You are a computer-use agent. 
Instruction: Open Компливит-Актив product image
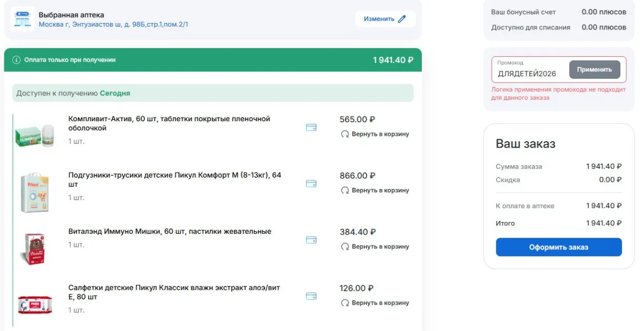[x=35, y=136]
